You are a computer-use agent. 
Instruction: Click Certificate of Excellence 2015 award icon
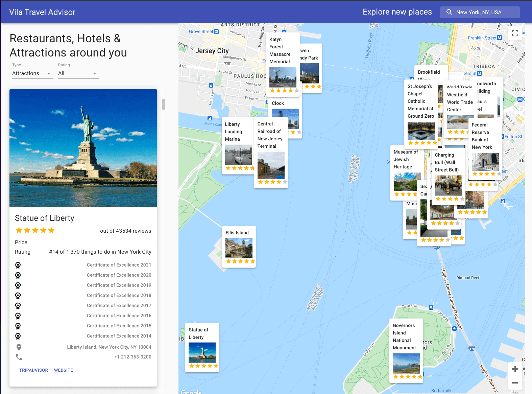pos(18,326)
